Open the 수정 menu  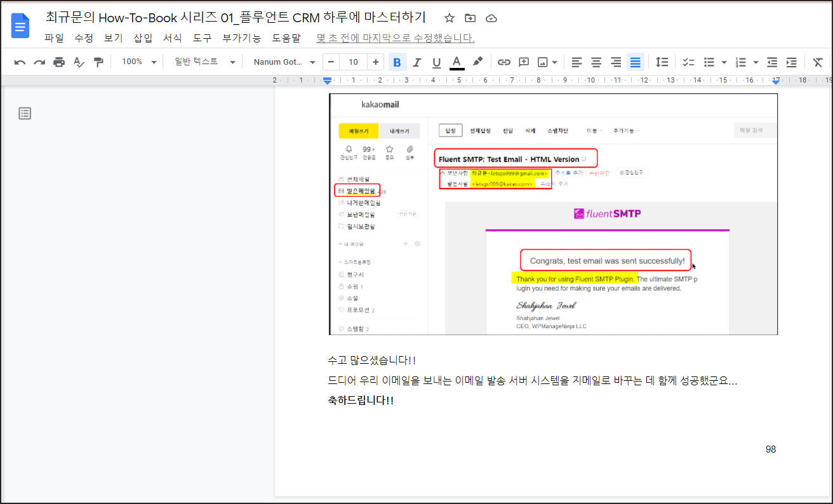pos(84,38)
